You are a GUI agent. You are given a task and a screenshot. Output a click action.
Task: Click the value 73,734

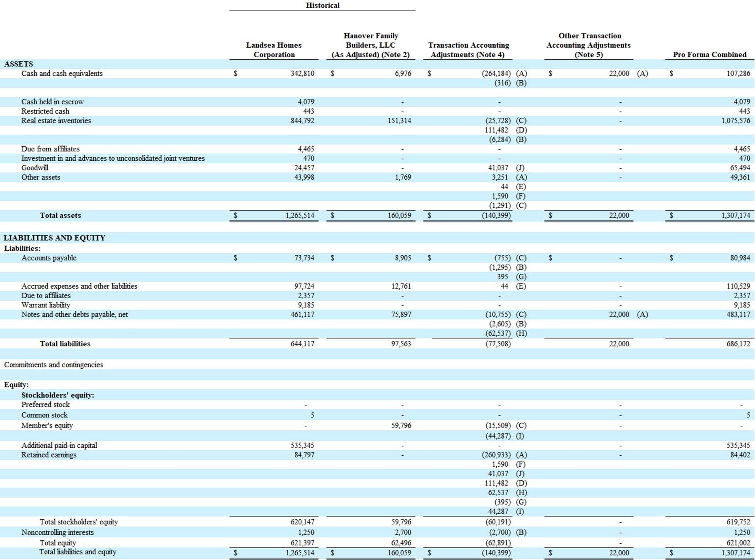click(304, 258)
